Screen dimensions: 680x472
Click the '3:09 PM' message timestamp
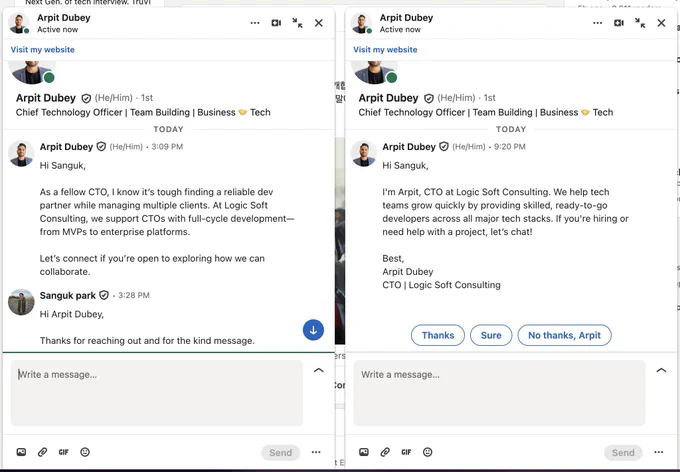(x=167, y=147)
